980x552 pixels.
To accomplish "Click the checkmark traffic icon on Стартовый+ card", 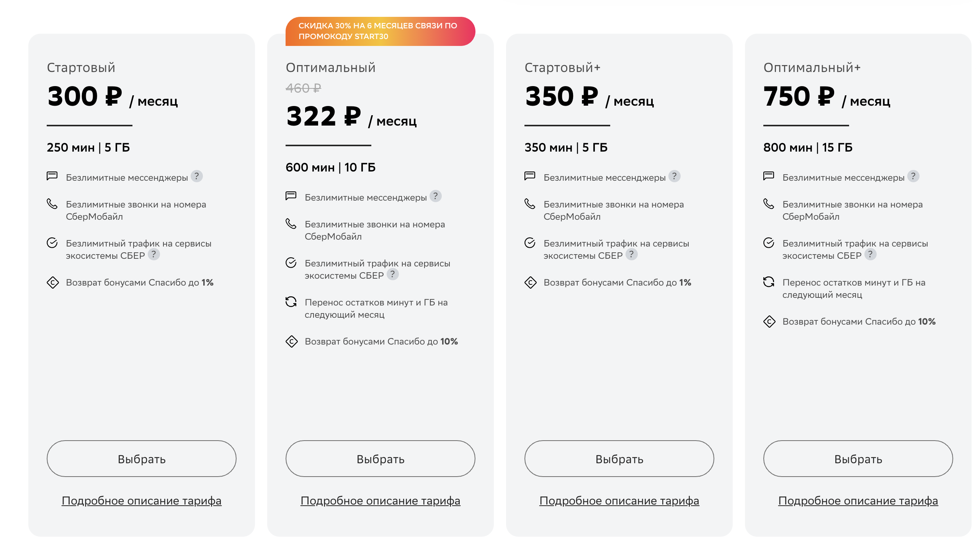I will 529,243.
